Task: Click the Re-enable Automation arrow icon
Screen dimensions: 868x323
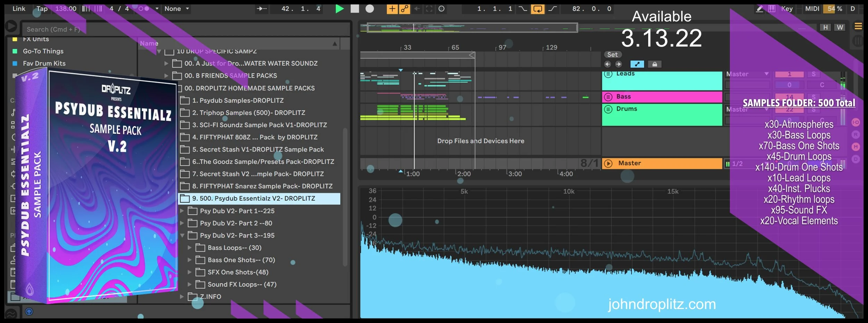Action: 417,9
